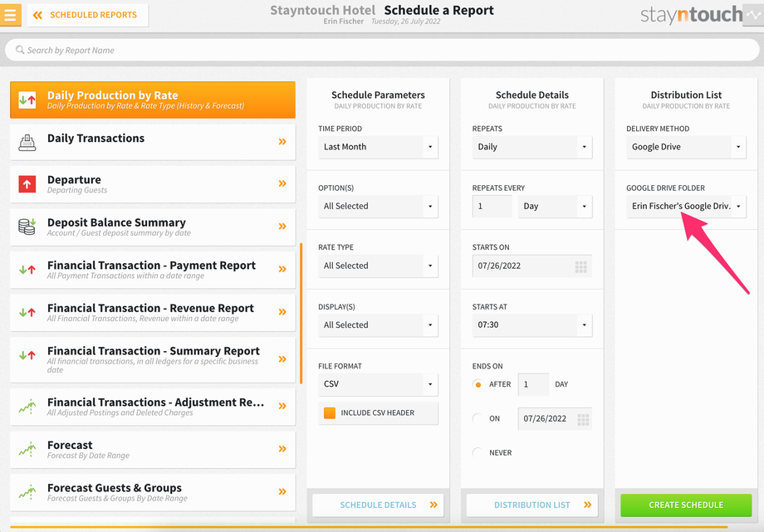Open the Starts On calendar picker icon
Screen dimensions: 764x532
(580, 266)
